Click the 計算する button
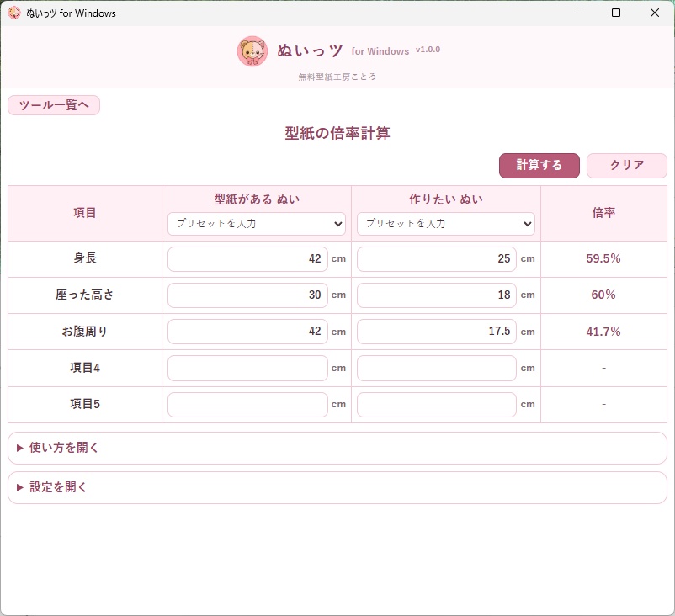The image size is (675, 616). click(539, 165)
